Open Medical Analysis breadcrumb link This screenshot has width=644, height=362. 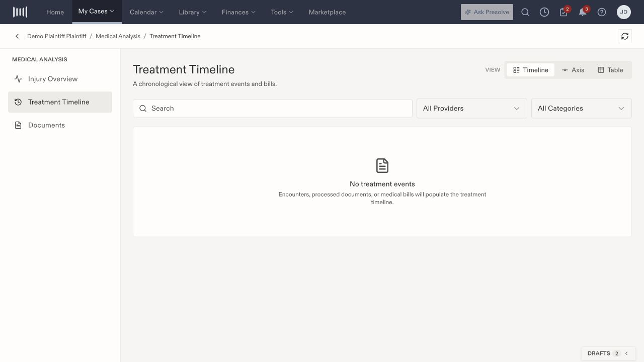(x=118, y=36)
